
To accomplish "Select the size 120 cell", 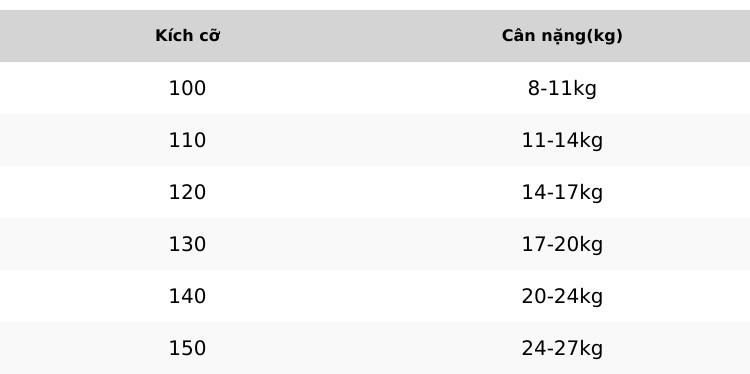I will point(188,192).
